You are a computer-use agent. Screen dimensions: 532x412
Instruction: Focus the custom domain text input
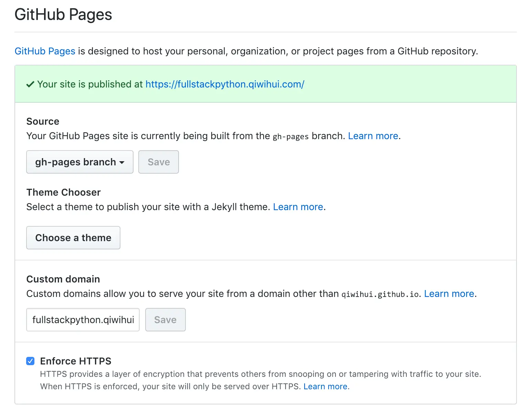[83, 320]
